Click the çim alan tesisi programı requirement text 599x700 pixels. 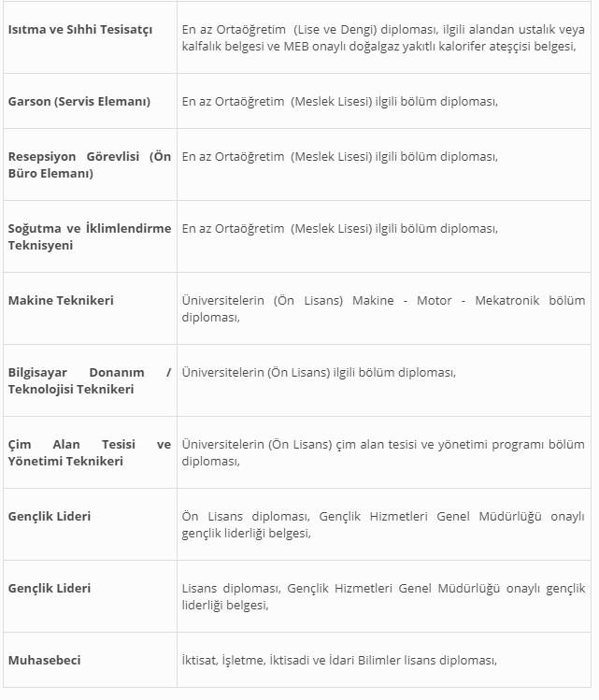point(383,452)
